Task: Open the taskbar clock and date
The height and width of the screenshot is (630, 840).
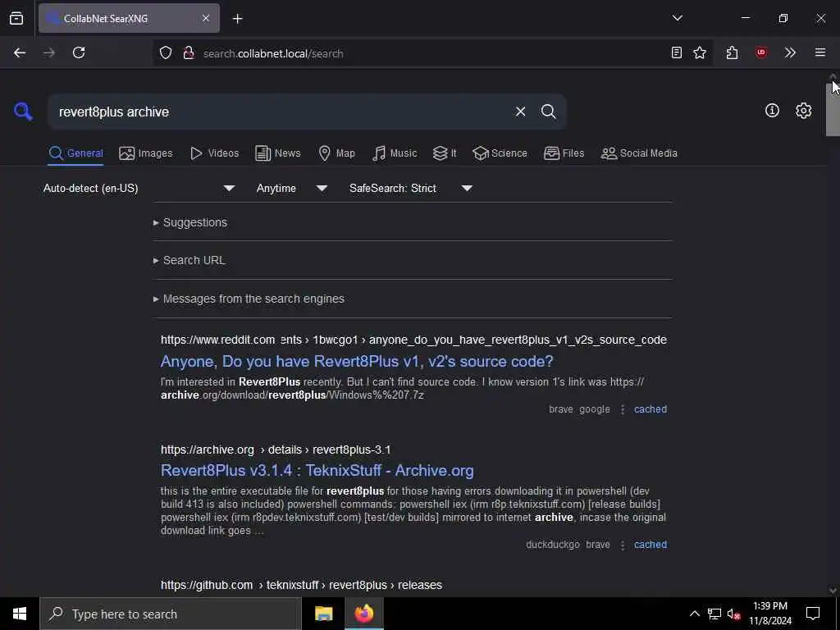Action: pyautogui.click(x=770, y=614)
